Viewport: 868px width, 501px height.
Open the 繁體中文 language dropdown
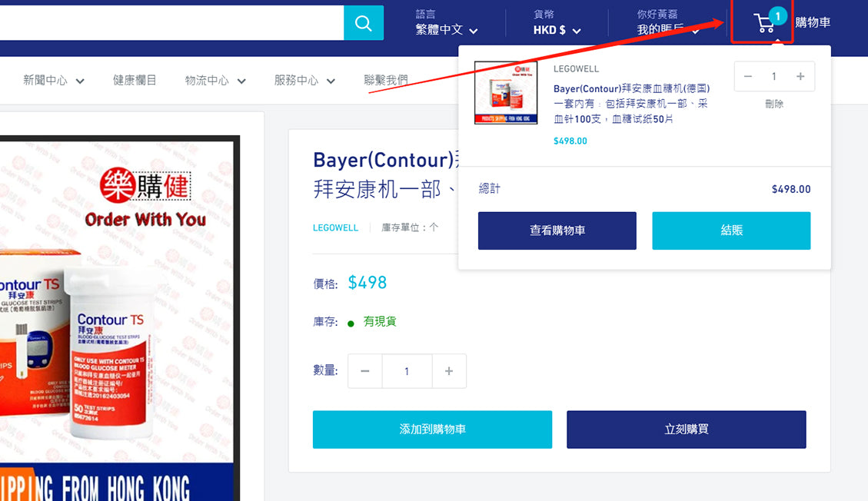tap(447, 30)
